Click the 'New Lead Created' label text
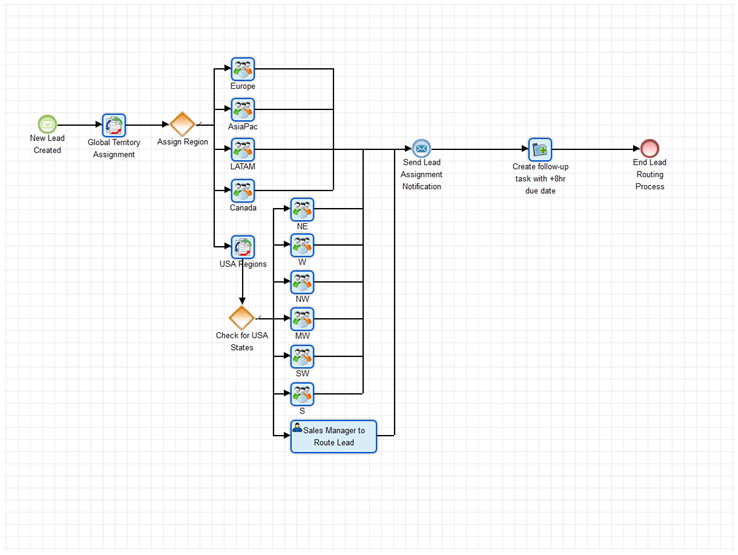Viewport: 738px width, 555px height. [x=47, y=144]
